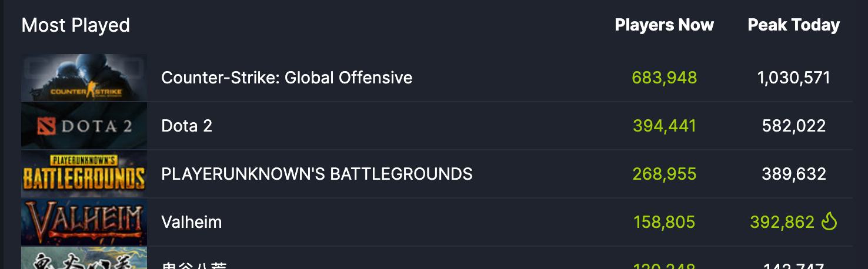Select Dota 2's peak value 582,022
Viewport: 868px width, 269px height.
(794, 126)
